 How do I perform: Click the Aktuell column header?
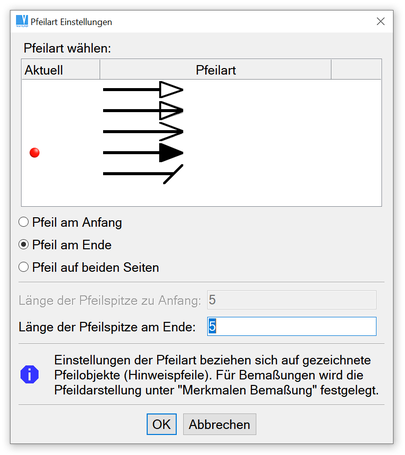click(61, 70)
